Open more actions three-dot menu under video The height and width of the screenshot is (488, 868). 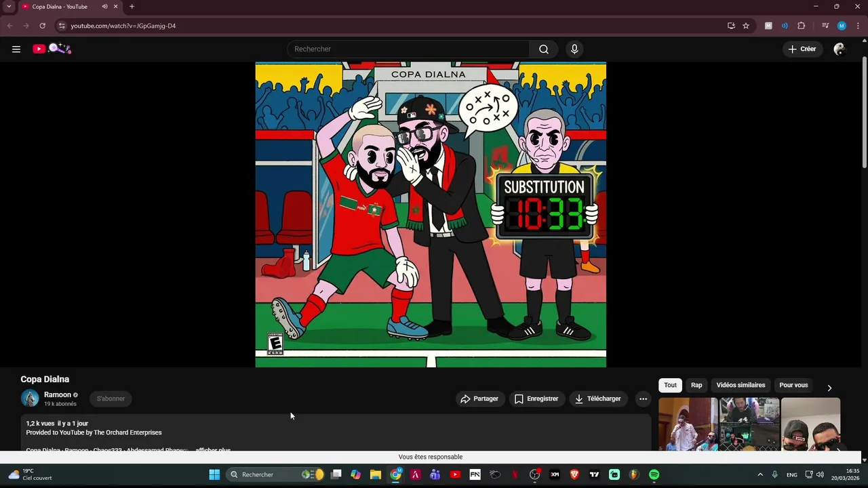pos(643,399)
